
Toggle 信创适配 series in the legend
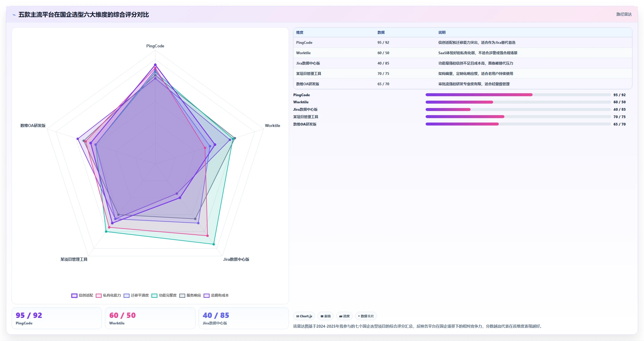point(82,295)
